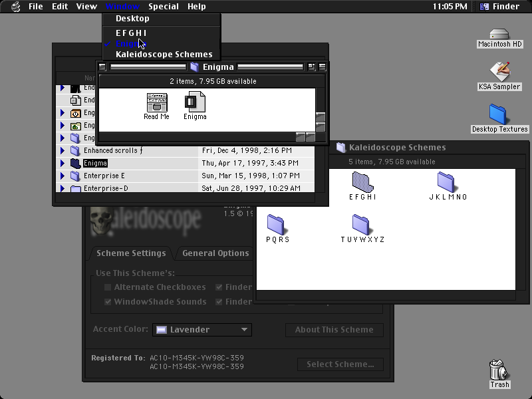Expand the triangle beside the orange icon row
Viewport: 532px width, 399px height.
[x=63, y=112]
